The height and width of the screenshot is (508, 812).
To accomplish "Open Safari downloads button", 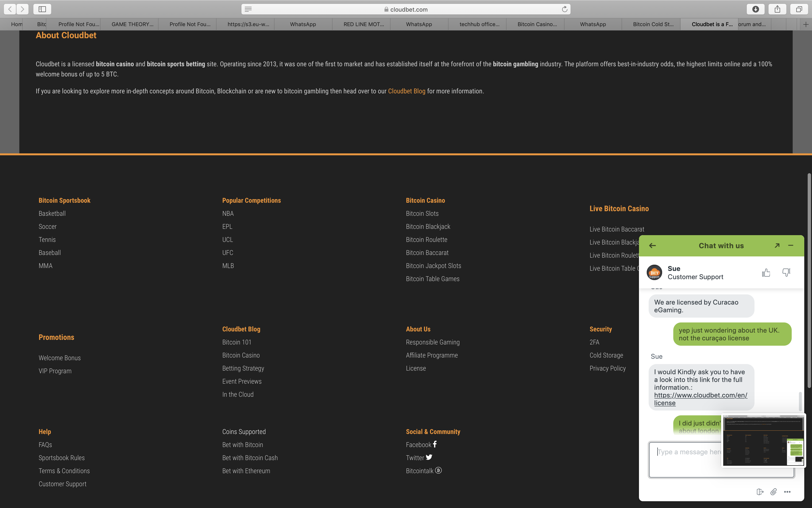I will click(755, 9).
